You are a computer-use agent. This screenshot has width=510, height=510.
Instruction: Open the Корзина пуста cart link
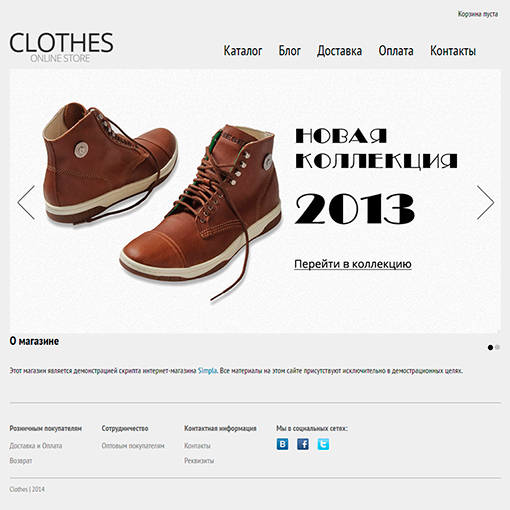pyautogui.click(x=478, y=14)
